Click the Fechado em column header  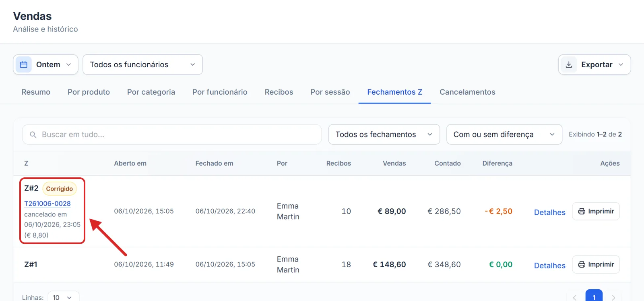[214, 163]
